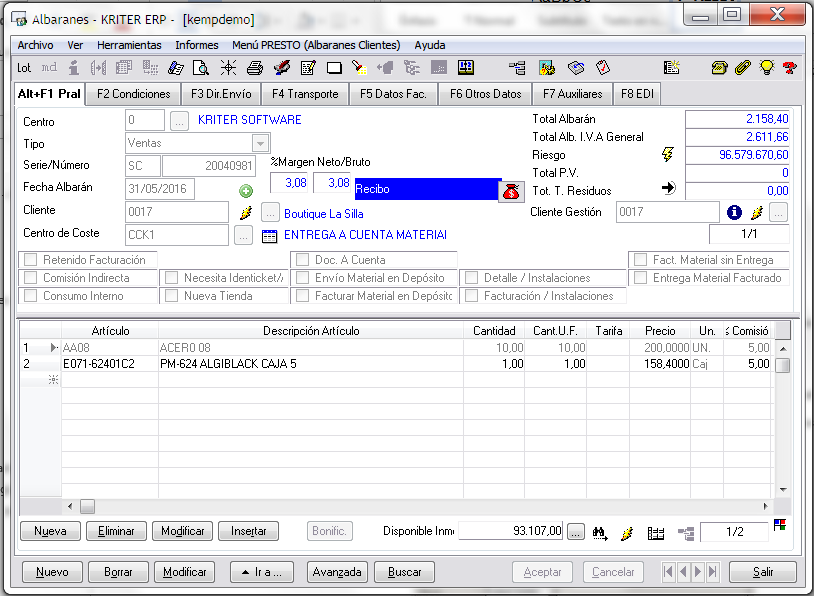Click the calendar icon beside Centro de Coste

pos(269,236)
